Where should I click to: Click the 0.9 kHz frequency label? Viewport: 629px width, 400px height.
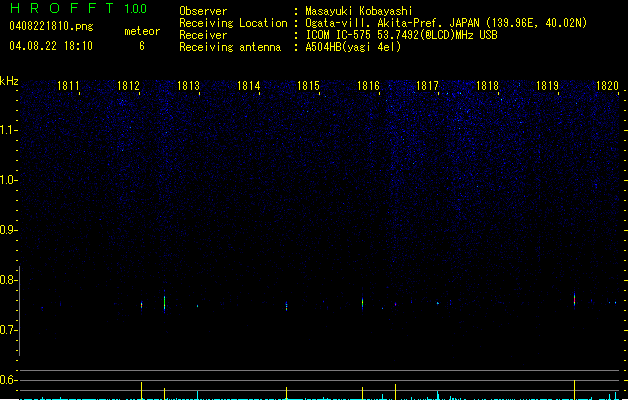[x=9, y=230]
